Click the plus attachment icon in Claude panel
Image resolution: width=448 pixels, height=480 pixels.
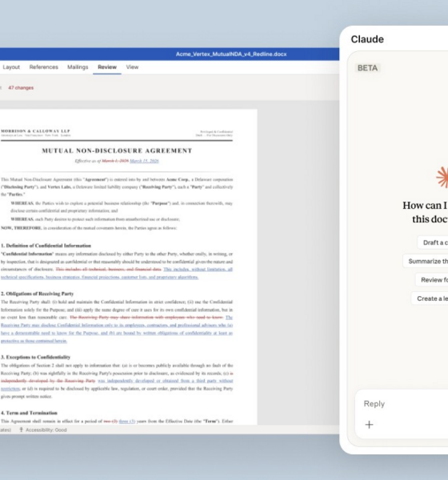coord(370,425)
